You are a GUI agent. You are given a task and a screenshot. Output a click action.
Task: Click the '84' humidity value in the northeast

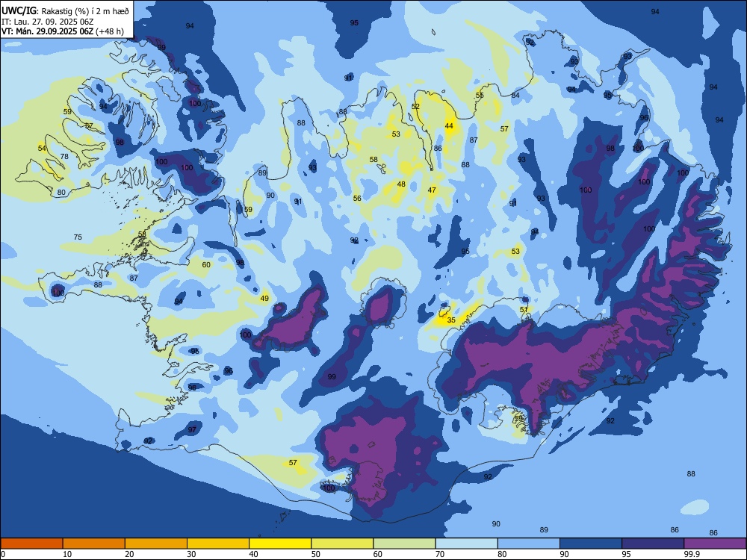(x=515, y=96)
